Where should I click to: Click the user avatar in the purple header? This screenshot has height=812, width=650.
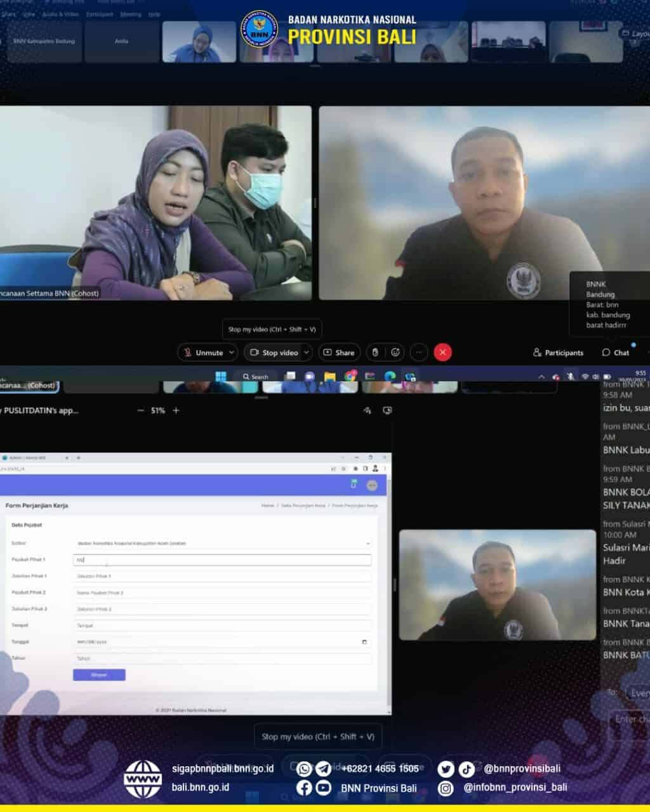[x=372, y=485]
